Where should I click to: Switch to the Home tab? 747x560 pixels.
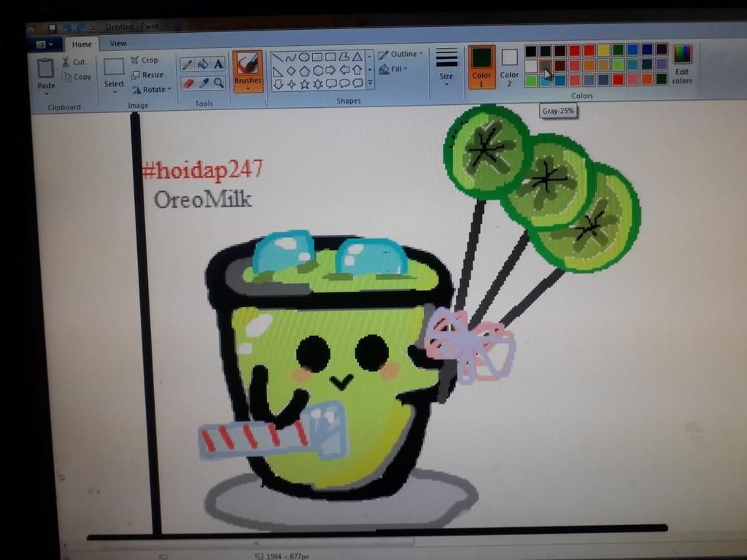(x=82, y=44)
